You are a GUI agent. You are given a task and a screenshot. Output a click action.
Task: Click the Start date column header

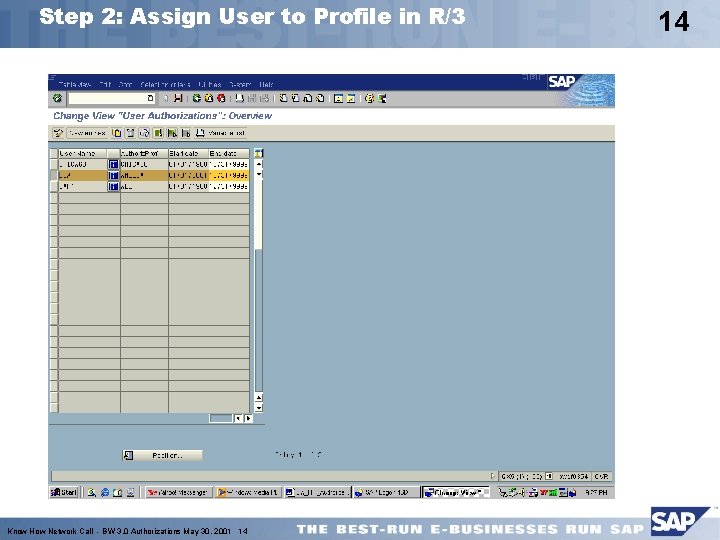(189, 153)
